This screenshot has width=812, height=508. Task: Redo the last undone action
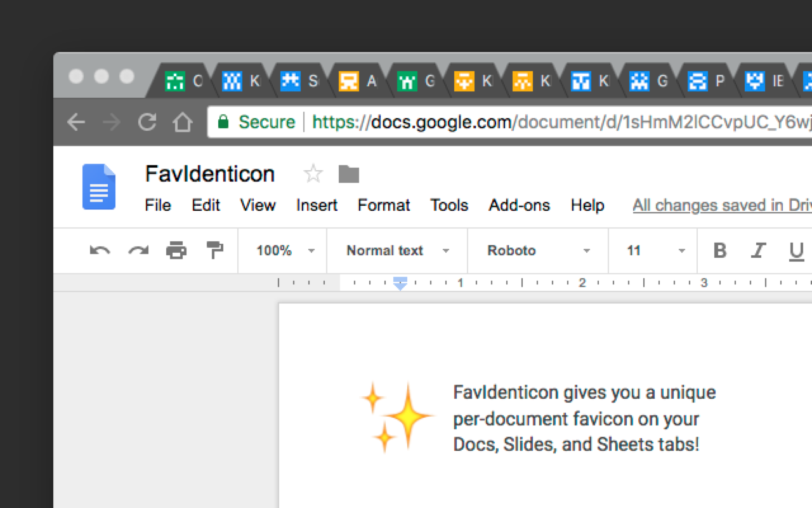(x=138, y=250)
